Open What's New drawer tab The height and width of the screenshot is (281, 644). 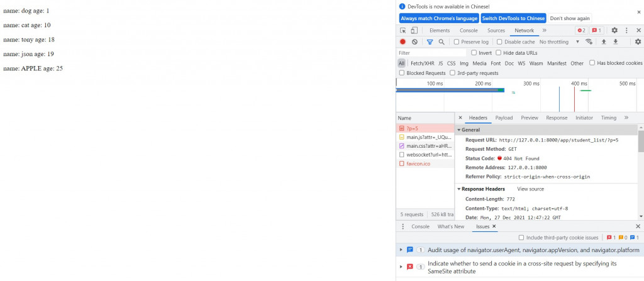pos(451,226)
